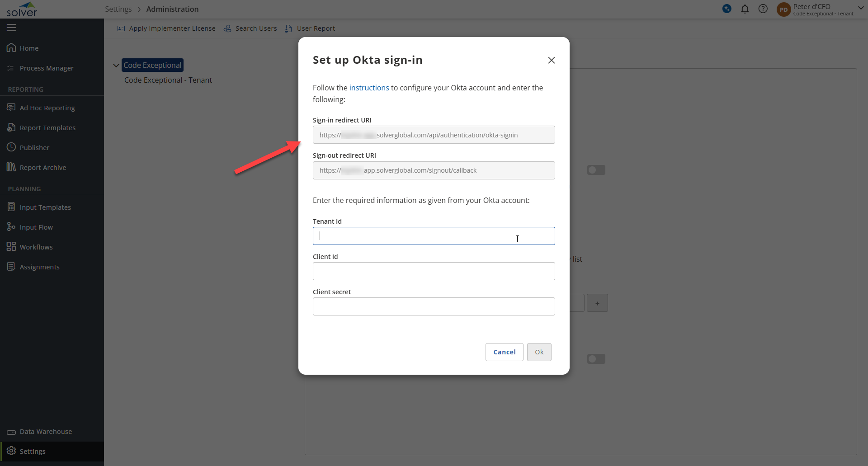The image size is (868, 466).
Task: Click the blue compass icon in header
Action: point(726,9)
